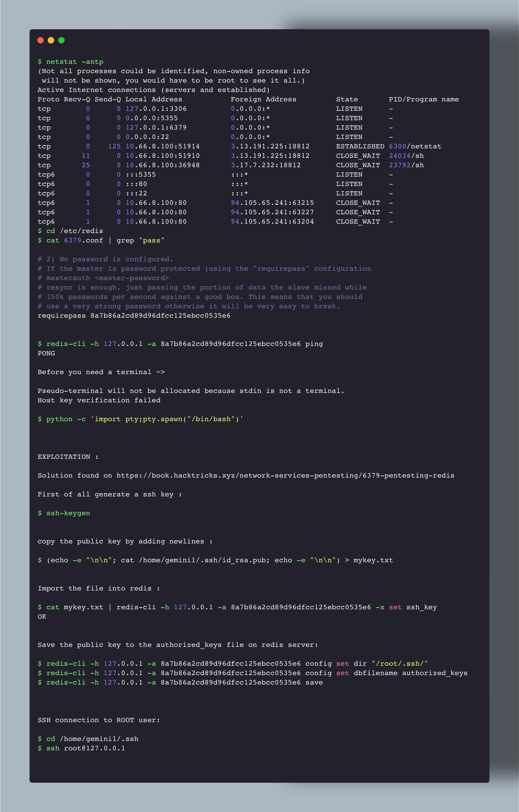Click the PONG response text

(x=46, y=353)
